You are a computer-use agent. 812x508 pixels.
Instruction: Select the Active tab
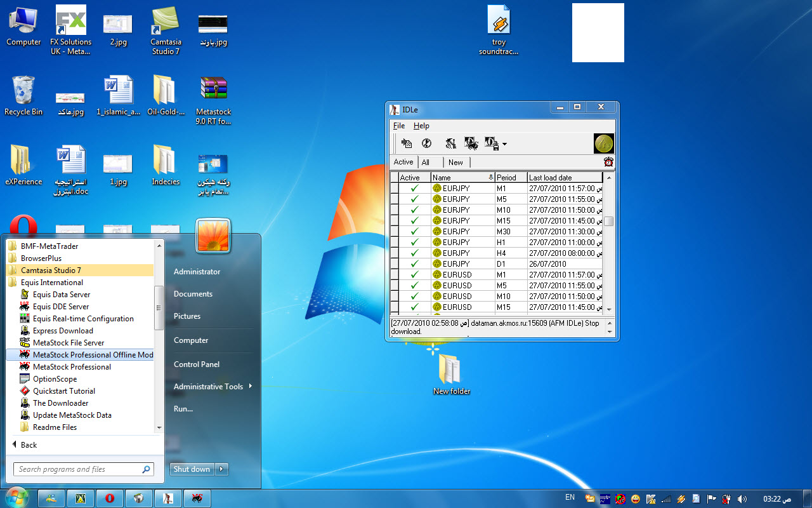[403, 162]
